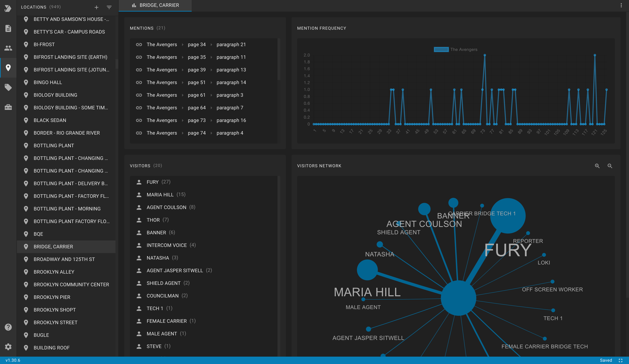Open INTERCOM VOICE visitor entry
This screenshot has width=629, height=364.
(x=204, y=245)
